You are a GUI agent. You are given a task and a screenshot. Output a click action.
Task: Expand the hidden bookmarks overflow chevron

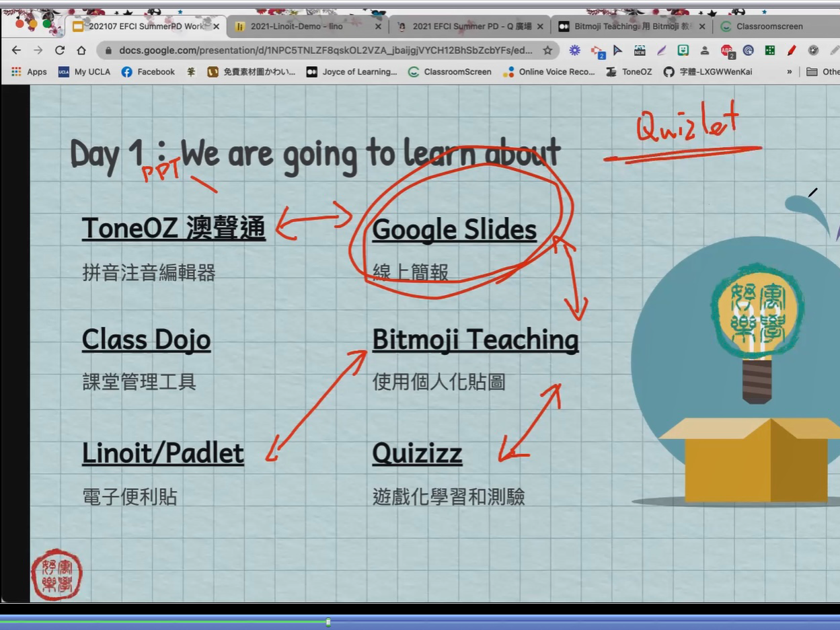pyautogui.click(x=790, y=72)
